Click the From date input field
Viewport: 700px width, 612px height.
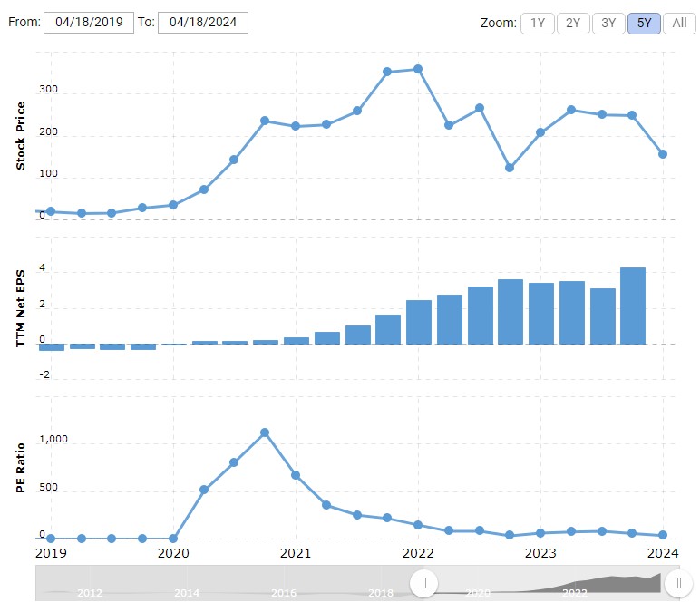coord(88,23)
